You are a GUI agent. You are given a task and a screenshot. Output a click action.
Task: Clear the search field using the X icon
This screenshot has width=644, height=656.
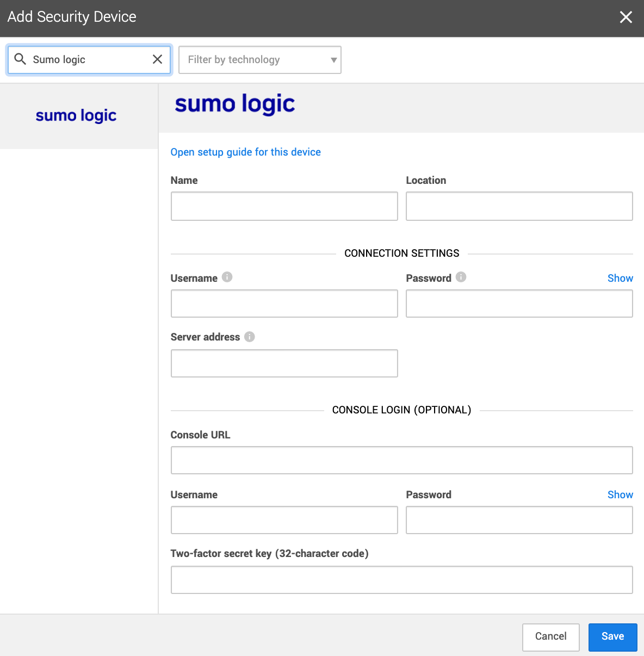[157, 59]
